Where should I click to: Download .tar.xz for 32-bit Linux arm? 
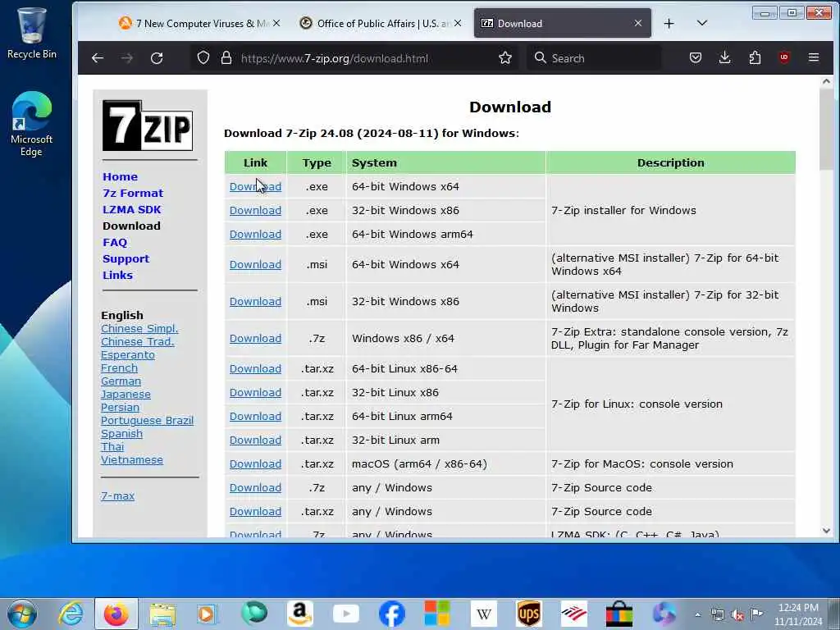click(x=255, y=441)
